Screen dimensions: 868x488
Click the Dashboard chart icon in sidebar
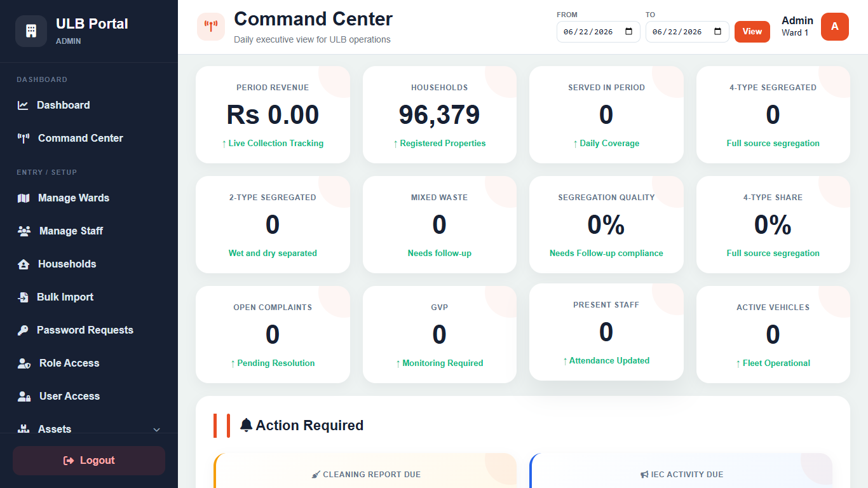23,105
